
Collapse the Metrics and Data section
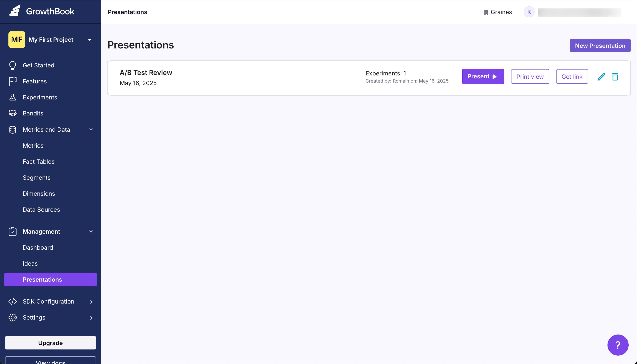91,130
